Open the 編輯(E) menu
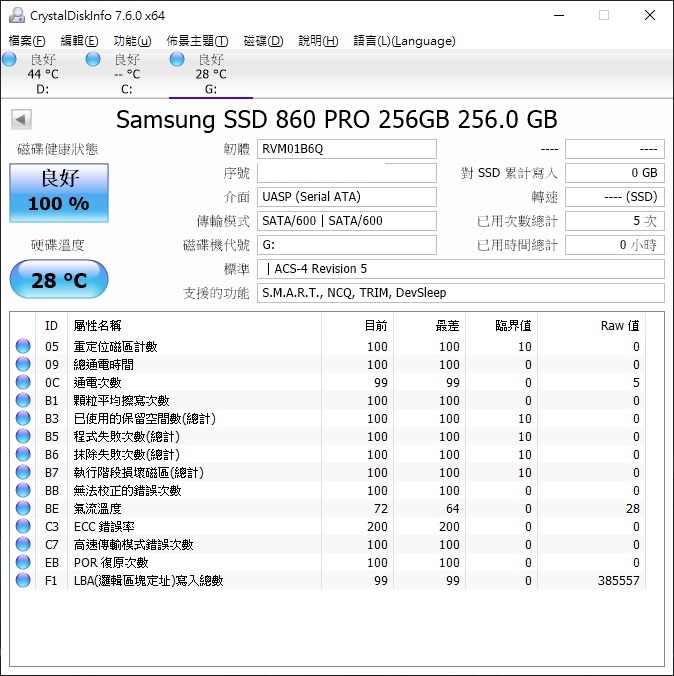674x676 pixels. tap(79, 41)
